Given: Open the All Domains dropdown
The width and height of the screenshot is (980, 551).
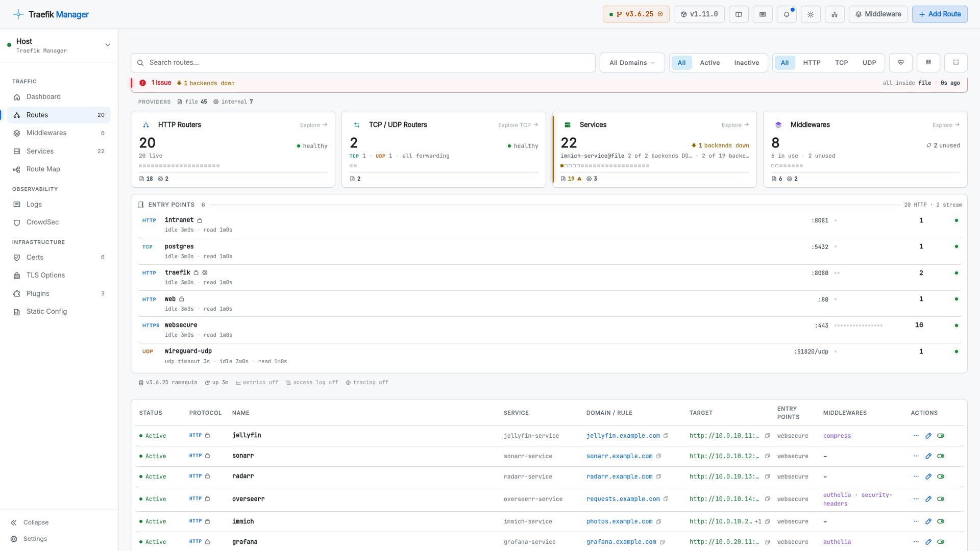Looking at the screenshot, I should (x=632, y=63).
